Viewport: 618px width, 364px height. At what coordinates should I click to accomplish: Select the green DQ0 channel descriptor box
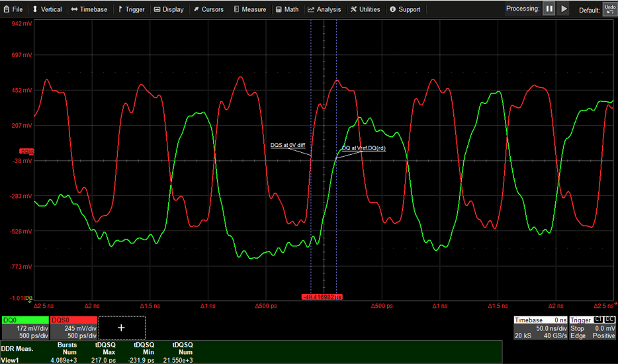pyautogui.click(x=25, y=327)
